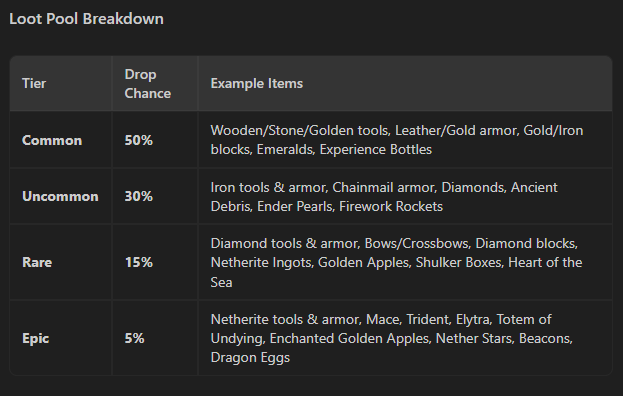The width and height of the screenshot is (623, 396).
Task: Click the Netherite tools & armor text
Action: tap(285, 319)
